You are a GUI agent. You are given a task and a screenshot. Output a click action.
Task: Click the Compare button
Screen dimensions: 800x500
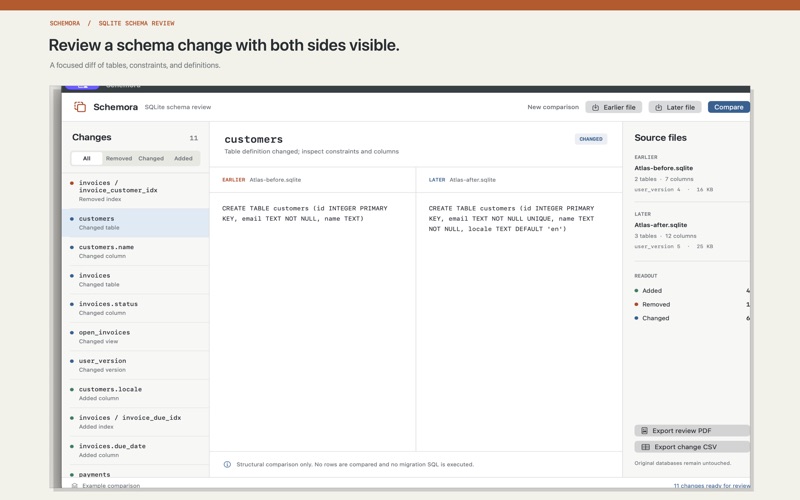point(729,107)
